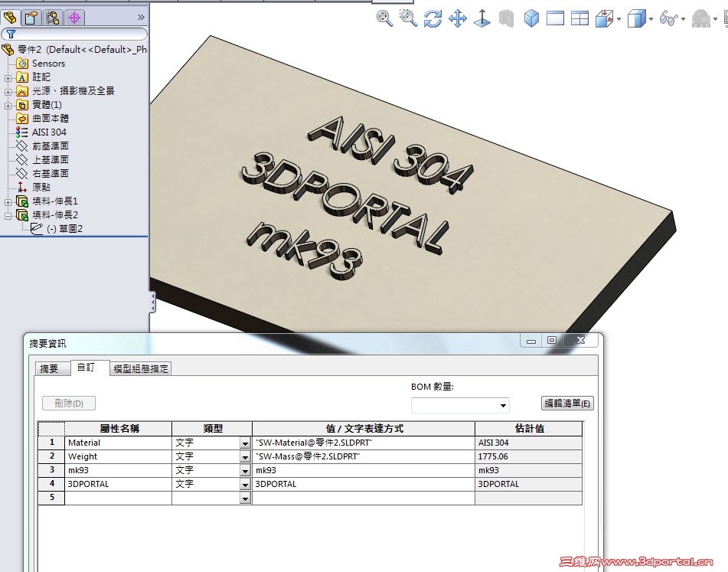Click the Material property name cell

coord(119,443)
